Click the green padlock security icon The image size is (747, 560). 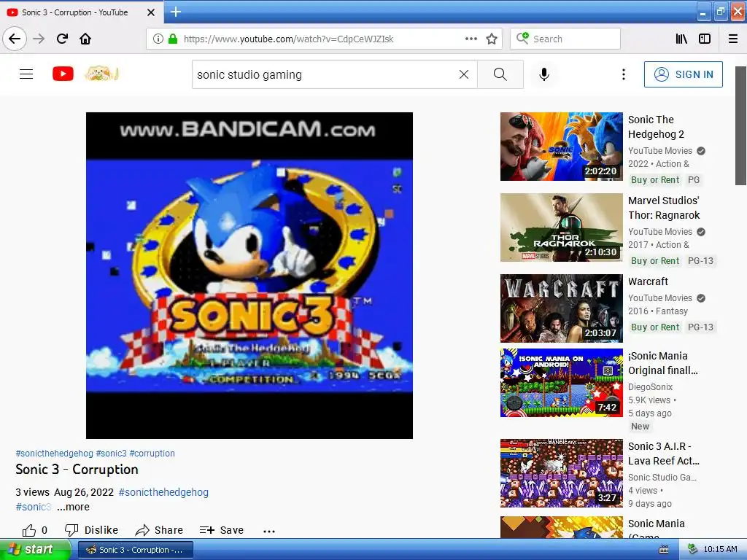pos(173,39)
